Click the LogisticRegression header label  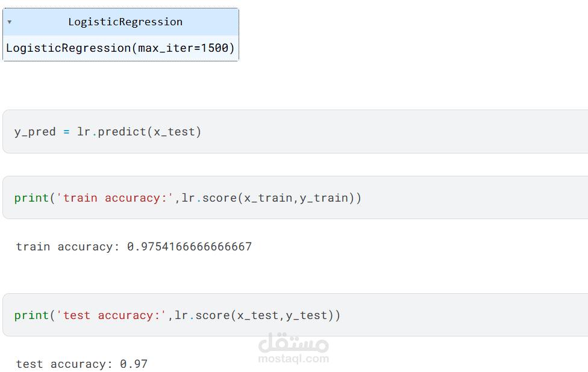[x=125, y=22]
